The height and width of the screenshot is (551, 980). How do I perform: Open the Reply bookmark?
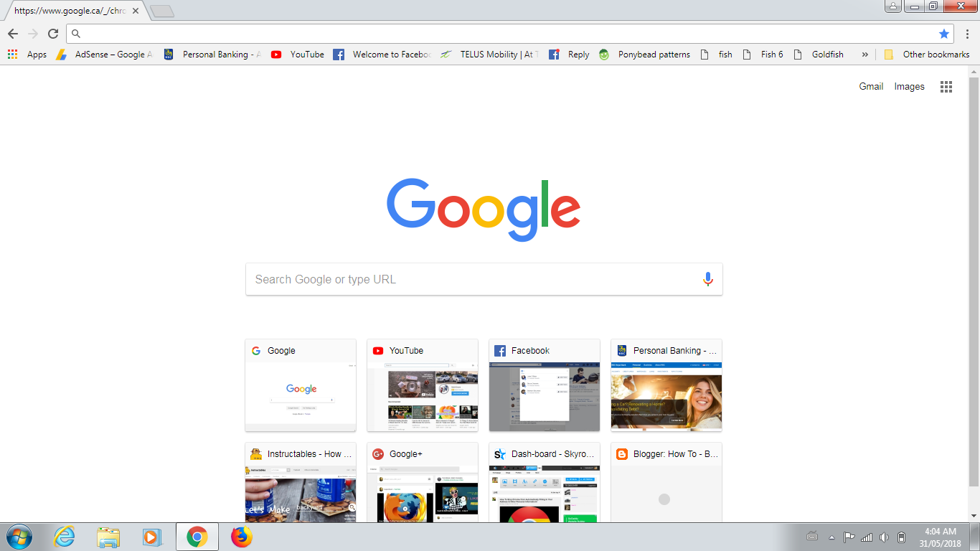[569, 55]
